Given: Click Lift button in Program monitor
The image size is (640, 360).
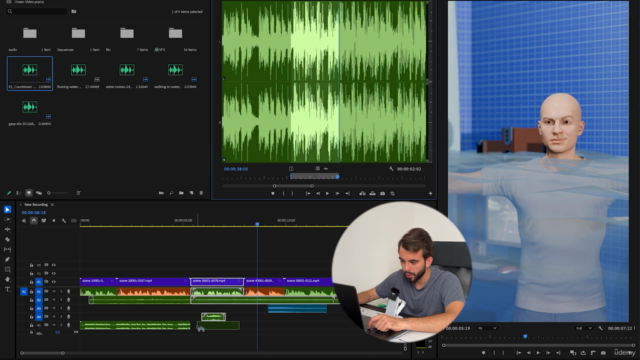Looking at the screenshot, I should click(573, 353).
